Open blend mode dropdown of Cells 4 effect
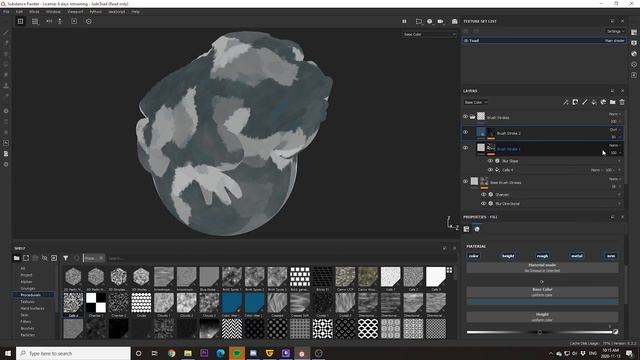The height and width of the screenshot is (360, 640). 596,170
